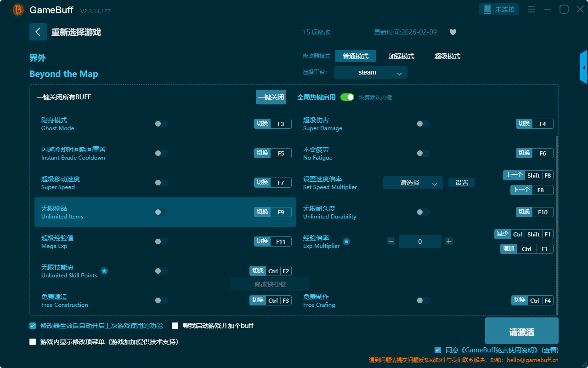Click the heart favorite icon

pos(452,32)
